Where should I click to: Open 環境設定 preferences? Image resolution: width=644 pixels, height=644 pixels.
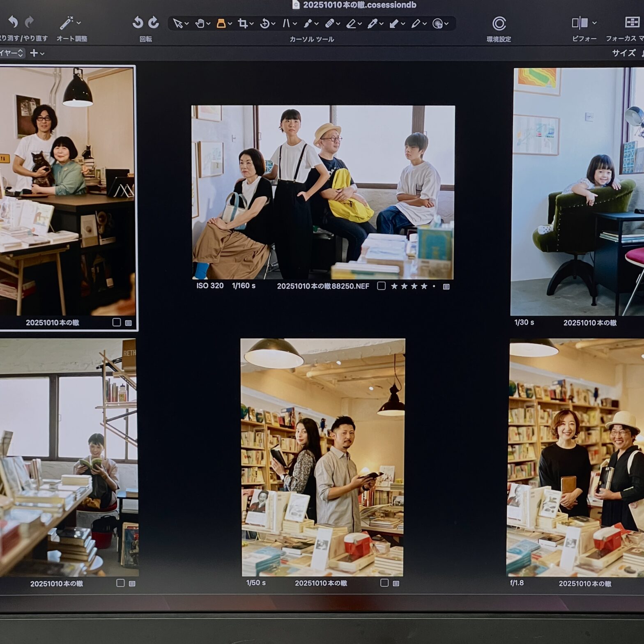coord(499,24)
